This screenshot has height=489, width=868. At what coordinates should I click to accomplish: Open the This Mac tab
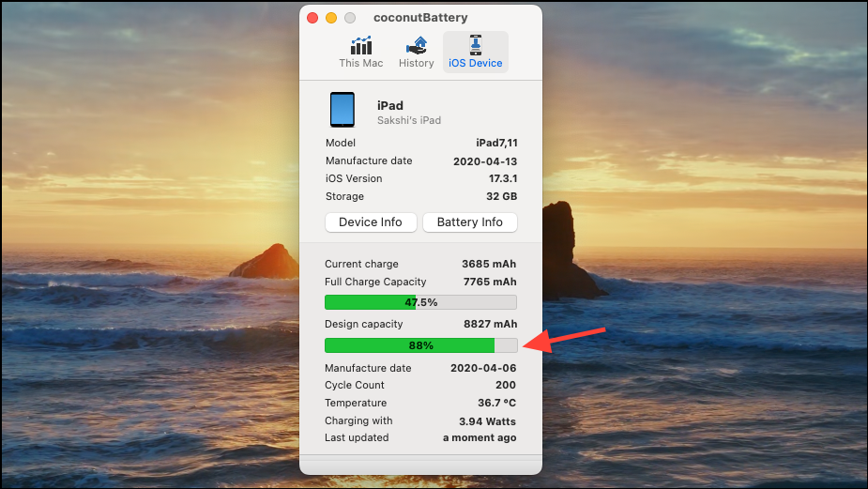pos(361,52)
